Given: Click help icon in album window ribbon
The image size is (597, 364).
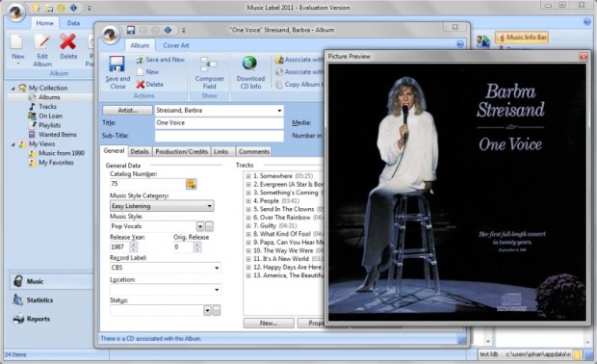Looking at the screenshot, I should 460,44.
